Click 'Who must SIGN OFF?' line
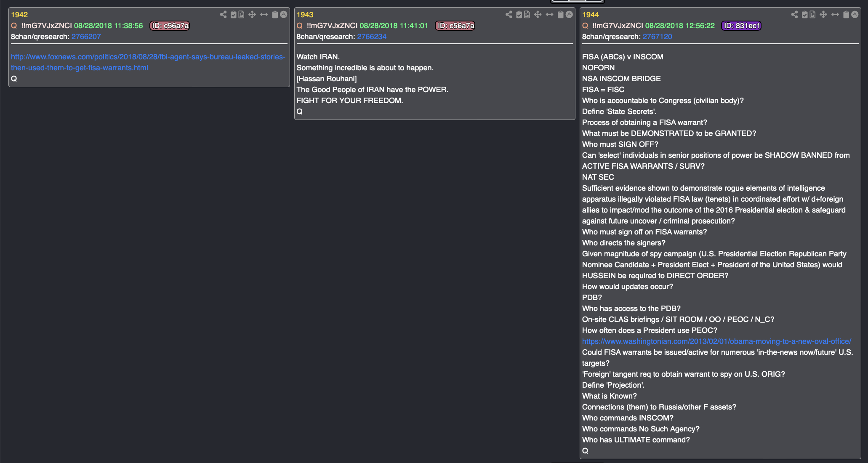This screenshot has height=463, width=868. point(620,144)
